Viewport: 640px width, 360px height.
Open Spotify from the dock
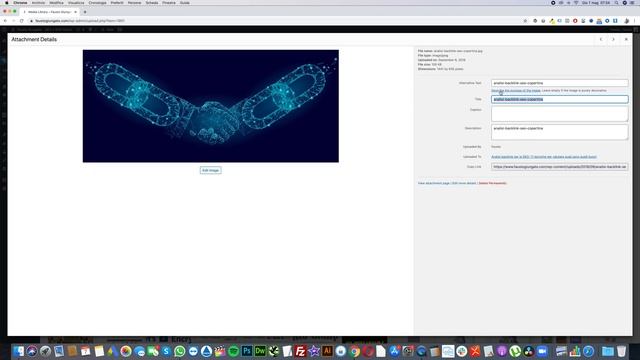click(x=233, y=351)
